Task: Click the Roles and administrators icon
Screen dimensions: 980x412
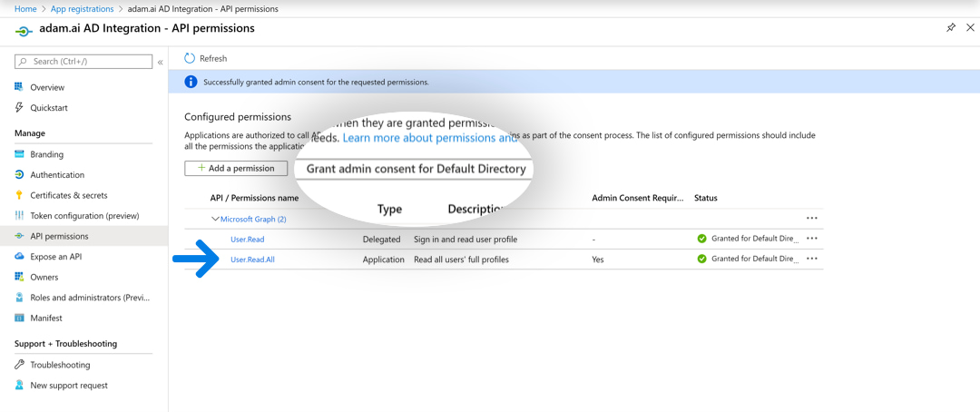Action: [19, 297]
